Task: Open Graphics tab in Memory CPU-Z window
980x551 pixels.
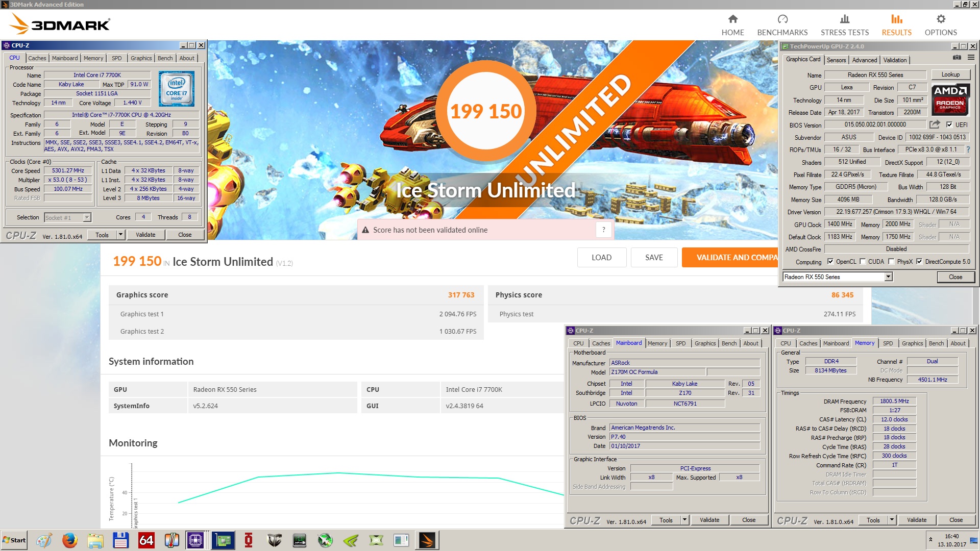Action: [x=912, y=343]
